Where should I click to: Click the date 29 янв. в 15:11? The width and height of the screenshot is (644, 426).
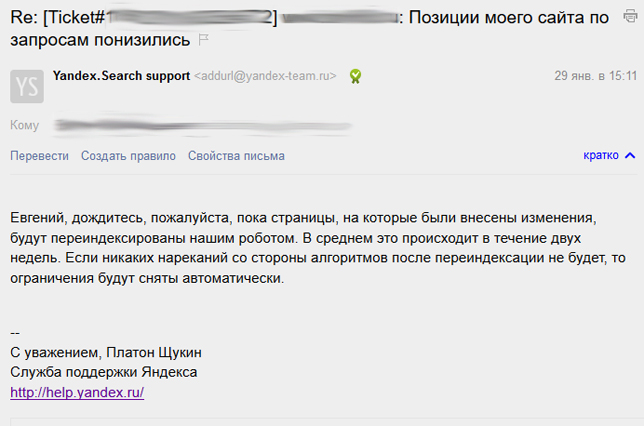point(596,76)
